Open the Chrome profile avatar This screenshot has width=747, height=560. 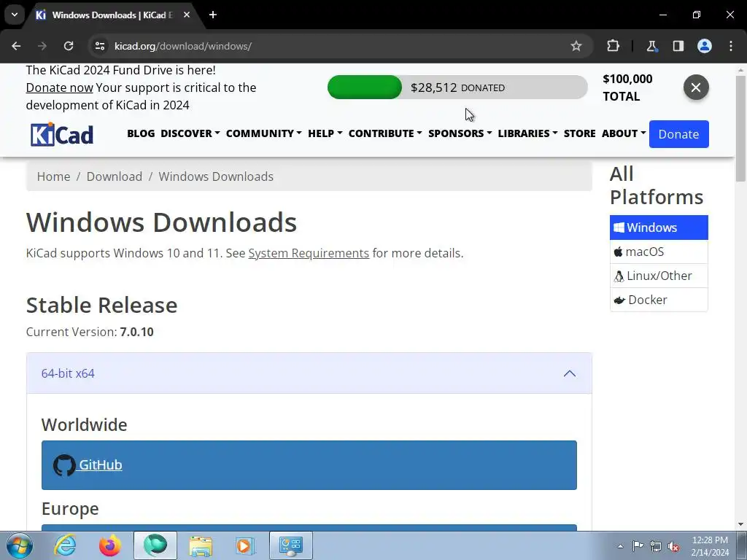705,46
